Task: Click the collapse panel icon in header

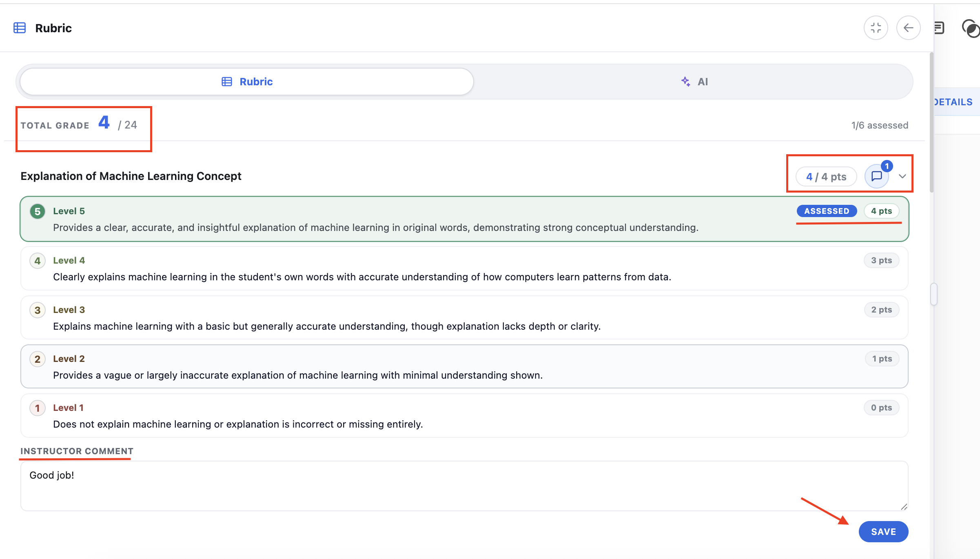Action: click(876, 28)
